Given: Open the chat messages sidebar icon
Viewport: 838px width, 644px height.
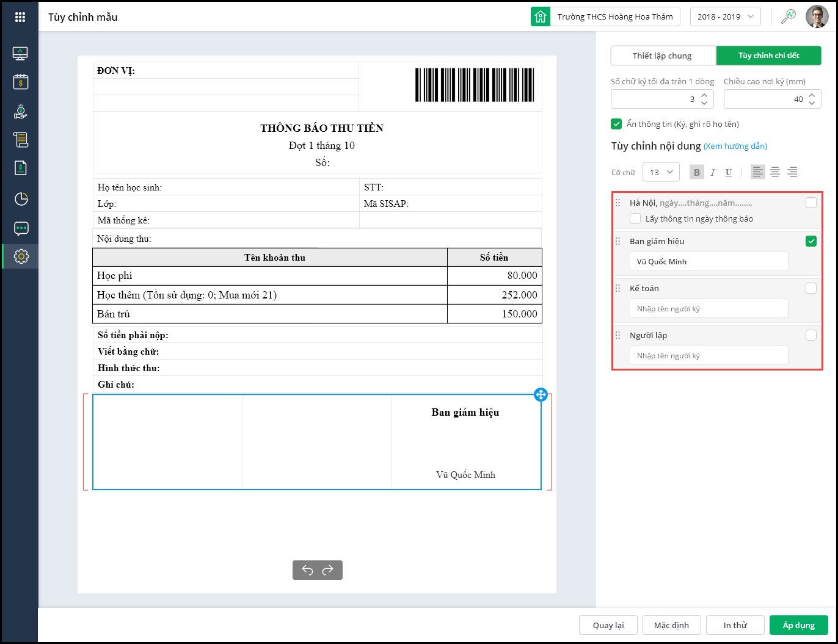Looking at the screenshot, I should (21, 229).
